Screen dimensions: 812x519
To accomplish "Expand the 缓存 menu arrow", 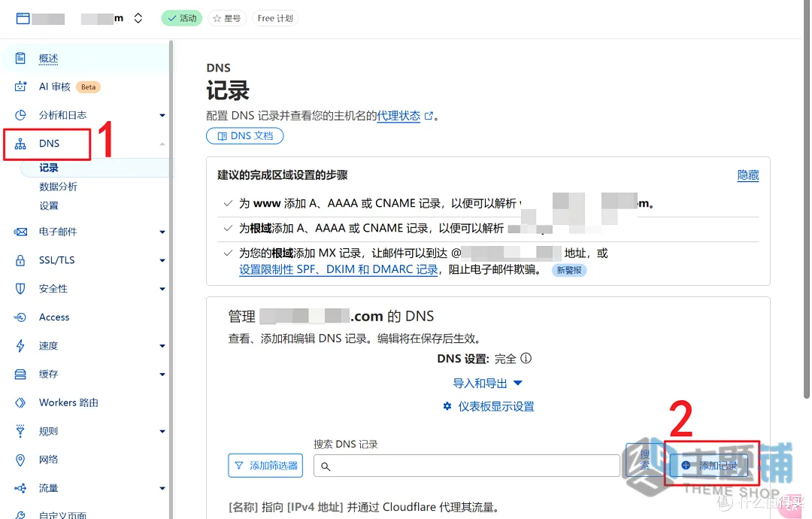I will [162, 375].
